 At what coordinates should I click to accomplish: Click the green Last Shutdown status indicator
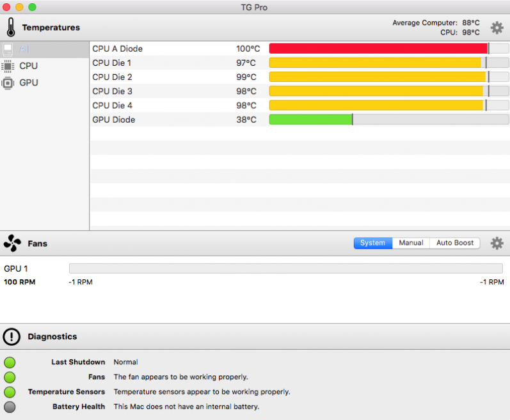tap(10, 362)
